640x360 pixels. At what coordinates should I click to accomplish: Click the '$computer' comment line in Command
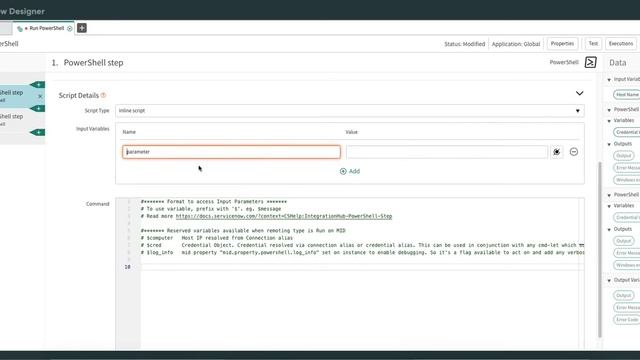217,238
